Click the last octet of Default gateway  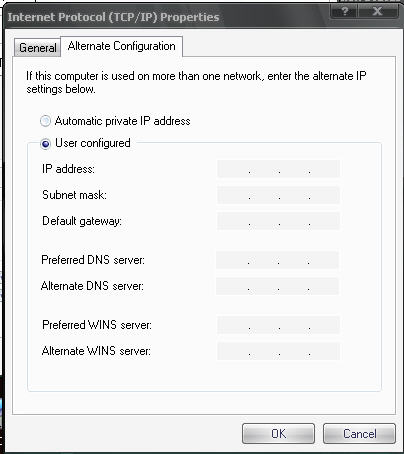point(325,221)
